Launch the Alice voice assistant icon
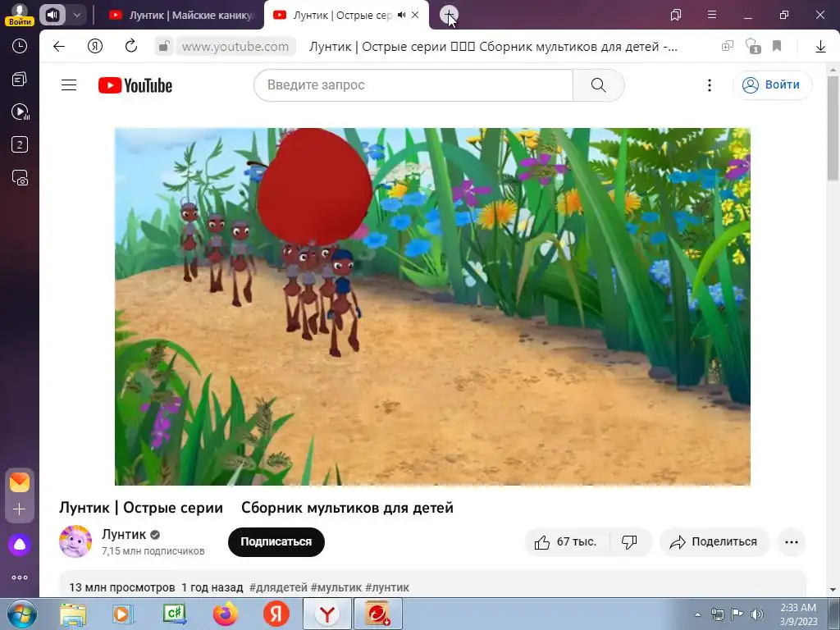The height and width of the screenshot is (630, 840). coord(20,545)
